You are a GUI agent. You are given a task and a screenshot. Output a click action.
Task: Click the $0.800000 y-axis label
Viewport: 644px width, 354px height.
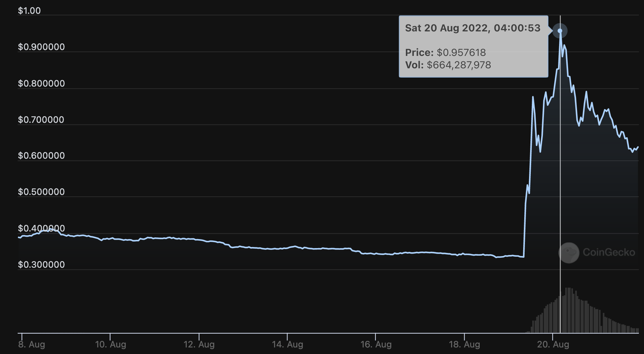pos(41,83)
